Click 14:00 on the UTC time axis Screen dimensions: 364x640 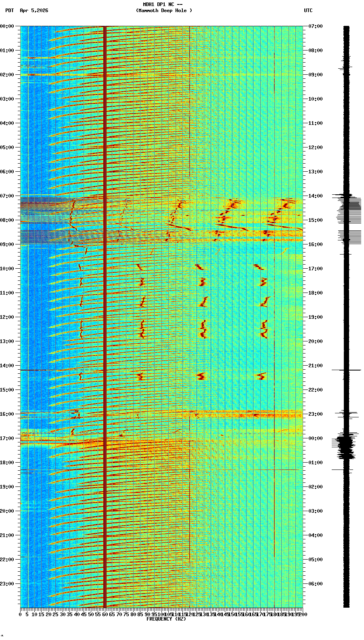point(316,196)
